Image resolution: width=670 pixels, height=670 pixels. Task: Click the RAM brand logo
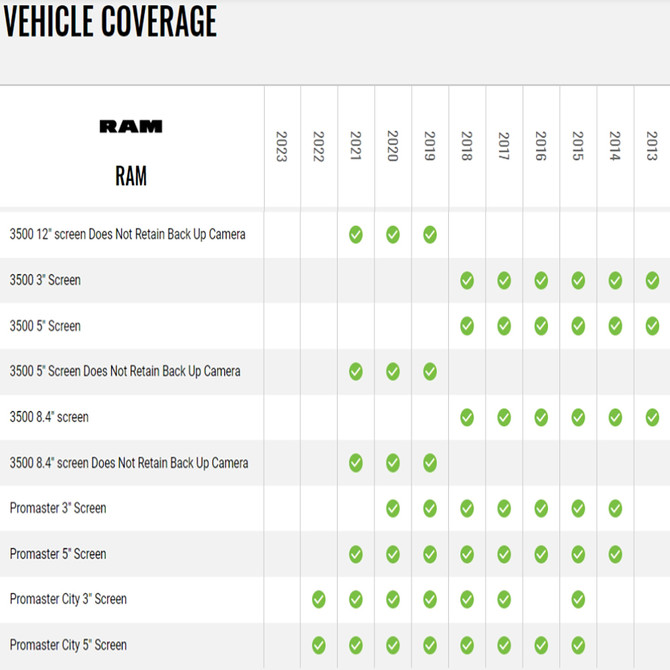pos(131,127)
